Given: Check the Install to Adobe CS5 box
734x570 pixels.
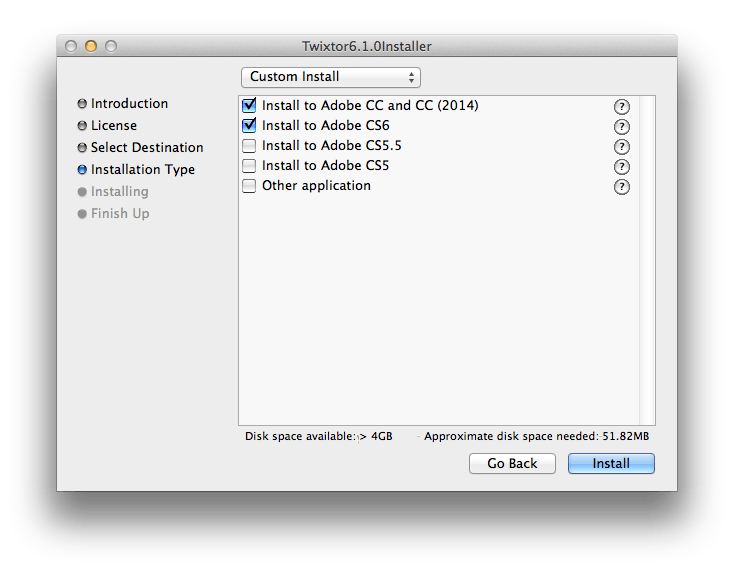Looking at the screenshot, I should 249,166.
